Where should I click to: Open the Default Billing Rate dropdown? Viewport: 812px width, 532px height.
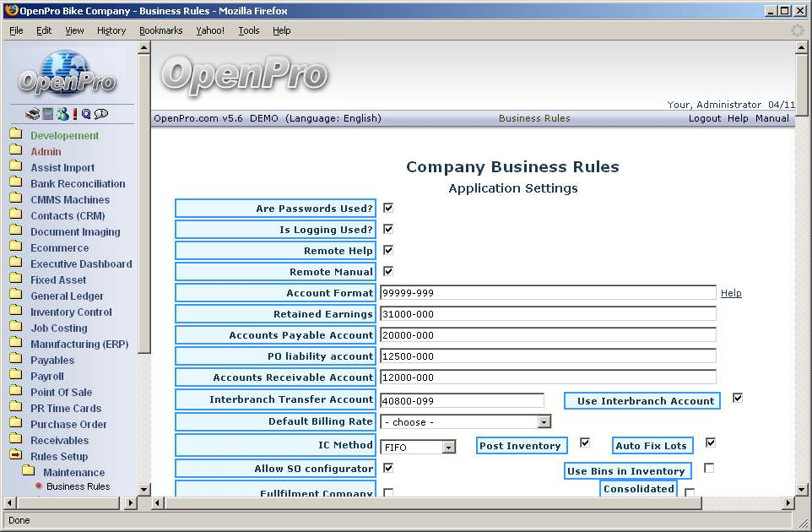[x=544, y=421]
